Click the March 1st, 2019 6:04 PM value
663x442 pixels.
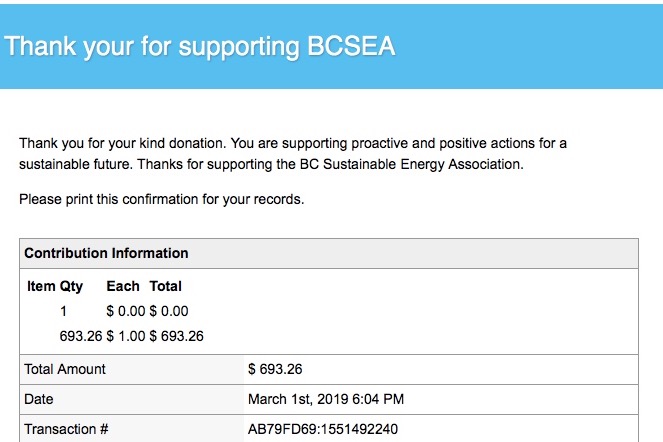tap(326, 399)
